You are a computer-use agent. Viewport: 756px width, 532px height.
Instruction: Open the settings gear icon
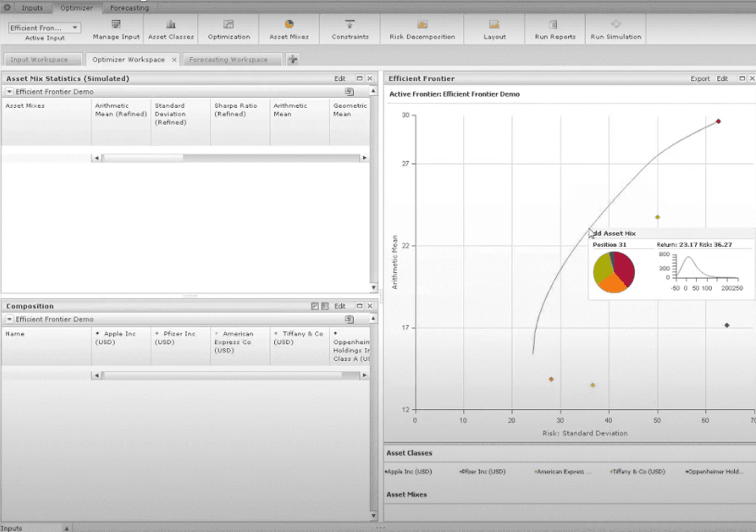[x=7, y=7]
